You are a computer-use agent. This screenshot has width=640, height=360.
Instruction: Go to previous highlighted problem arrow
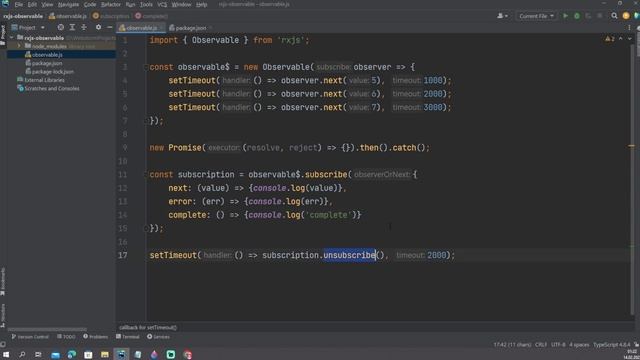coord(621,39)
